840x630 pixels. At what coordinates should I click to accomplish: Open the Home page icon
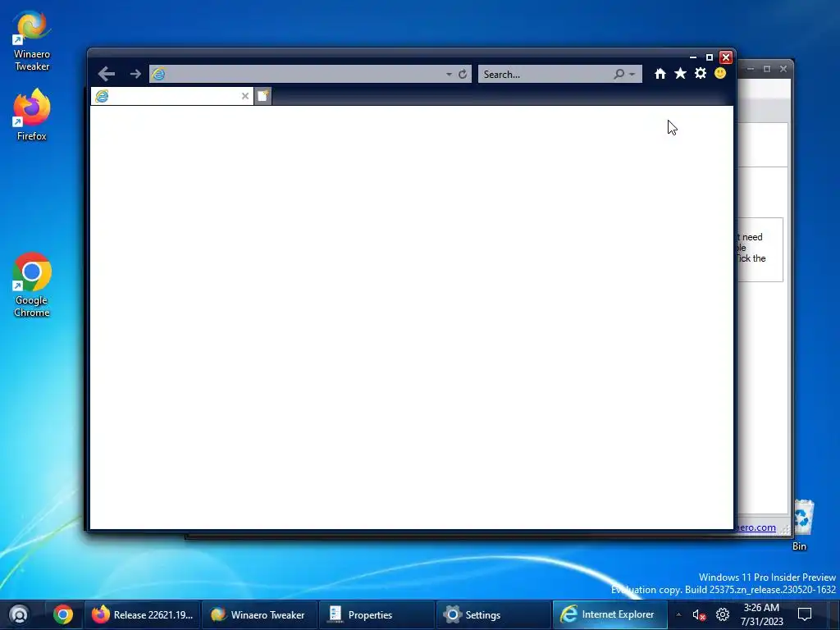point(660,73)
